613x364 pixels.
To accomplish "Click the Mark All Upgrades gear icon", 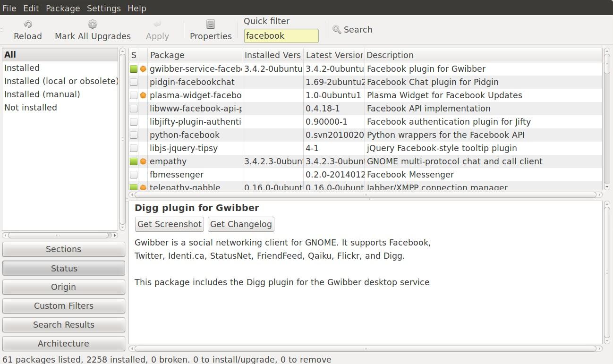I will pyautogui.click(x=93, y=24).
